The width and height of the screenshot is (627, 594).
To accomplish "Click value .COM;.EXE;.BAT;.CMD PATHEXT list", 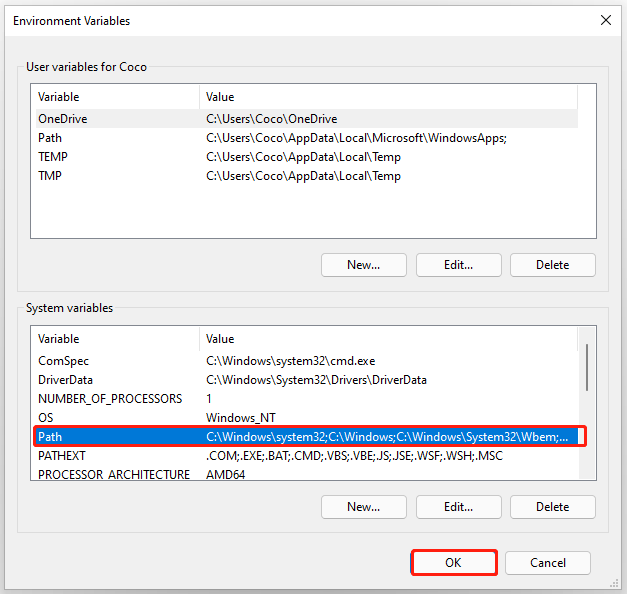I will tap(354, 456).
